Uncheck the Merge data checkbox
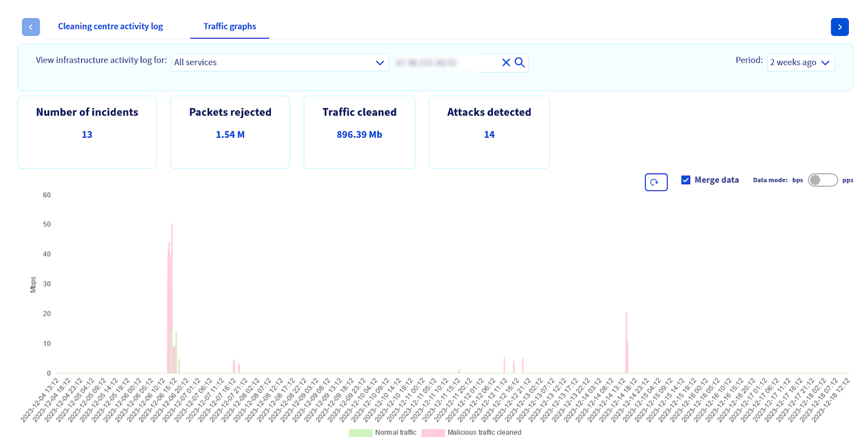The height and width of the screenshot is (446, 868). pos(686,180)
